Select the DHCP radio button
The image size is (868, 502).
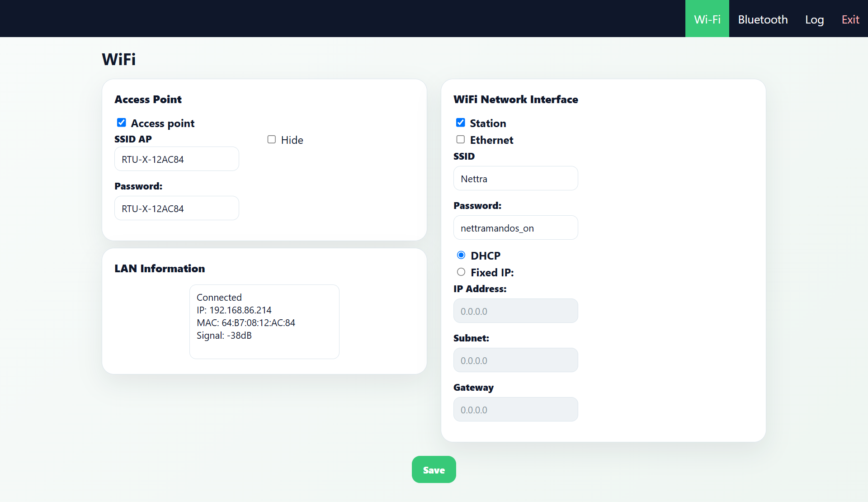pyautogui.click(x=461, y=255)
